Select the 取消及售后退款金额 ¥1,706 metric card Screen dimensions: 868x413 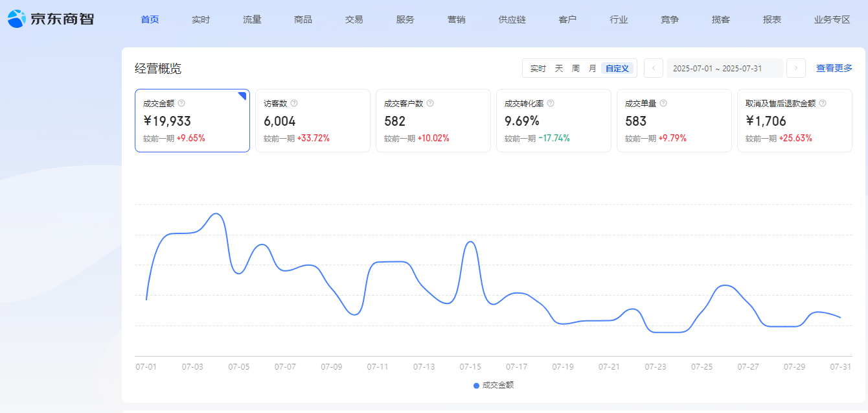pyautogui.click(x=795, y=121)
